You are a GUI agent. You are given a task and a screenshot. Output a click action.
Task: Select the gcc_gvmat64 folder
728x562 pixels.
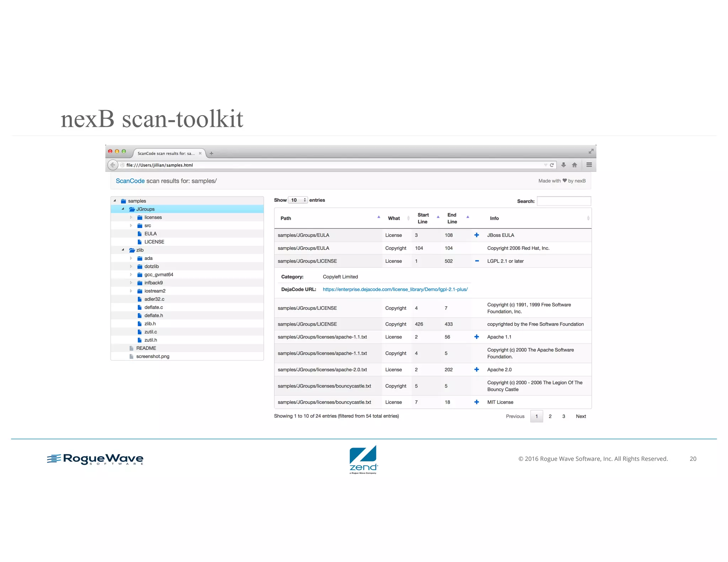(x=159, y=275)
